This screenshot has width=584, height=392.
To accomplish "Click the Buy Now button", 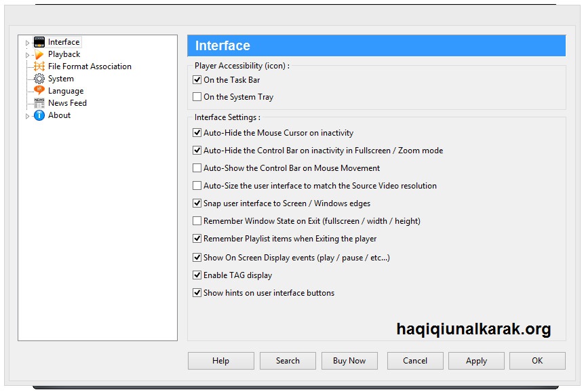I will click(x=349, y=361).
